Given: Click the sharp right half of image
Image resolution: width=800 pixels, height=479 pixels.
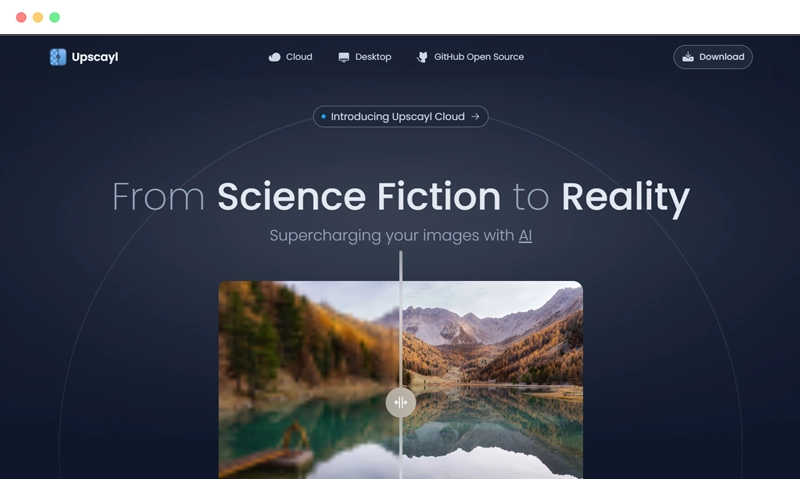Looking at the screenshot, I should 492,380.
